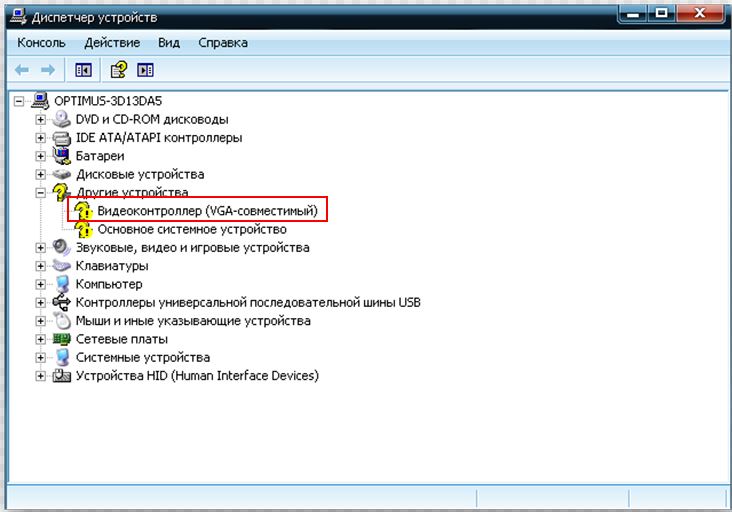Open the Действие menu

pyautogui.click(x=112, y=43)
